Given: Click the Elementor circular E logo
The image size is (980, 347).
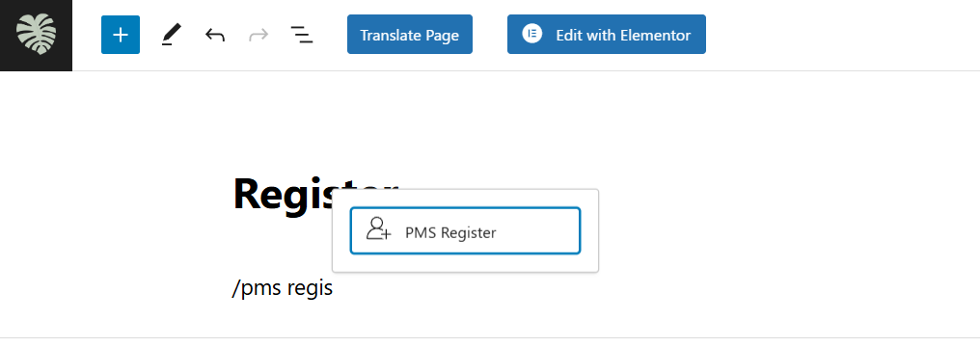Looking at the screenshot, I should (531, 34).
